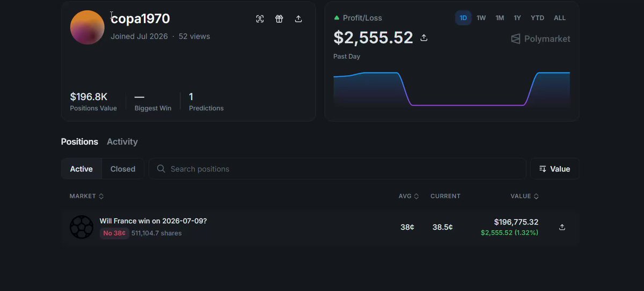Select the 1M time range
This screenshot has width=644, height=291.
500,18
